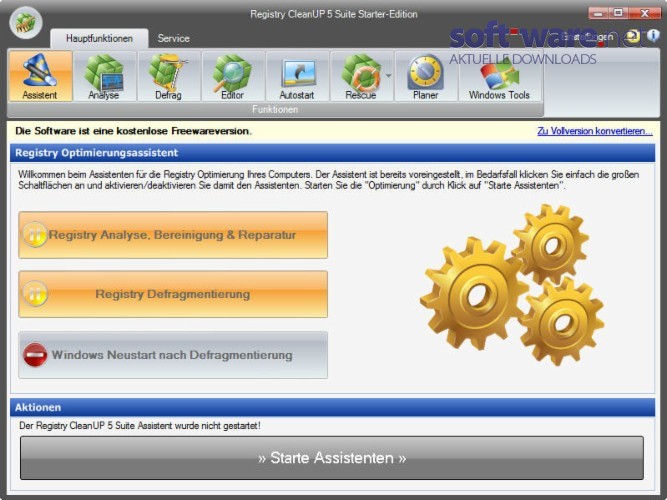Viewport: 667px width, 500px height.
Task: Switch to the Service tab
Action: click(x=174, y=38)
